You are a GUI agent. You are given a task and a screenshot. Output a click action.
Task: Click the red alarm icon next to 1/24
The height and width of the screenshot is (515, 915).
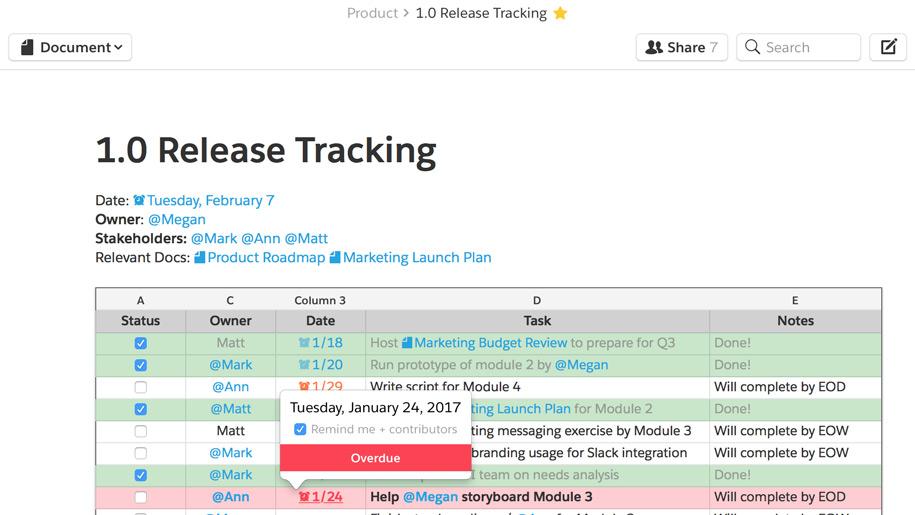pos(304,497)
